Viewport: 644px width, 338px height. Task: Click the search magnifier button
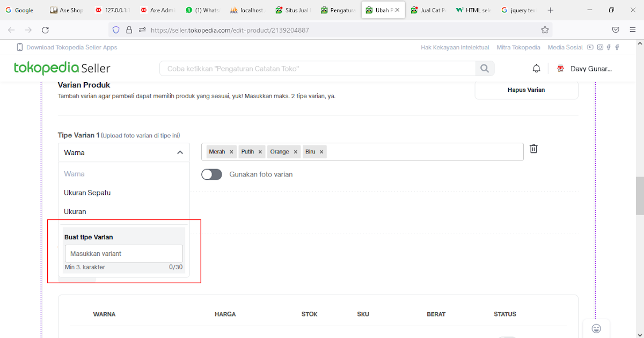485,68
